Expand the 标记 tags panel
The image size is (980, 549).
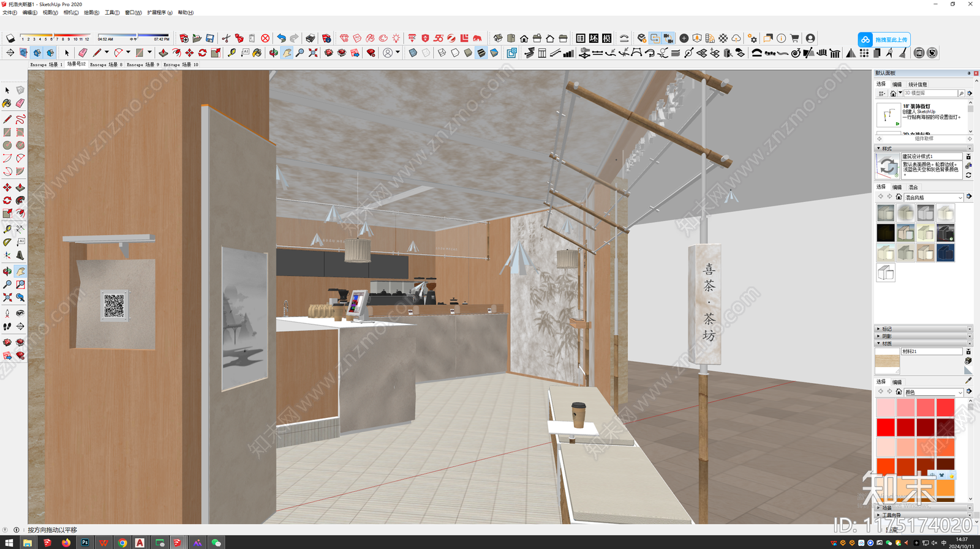[x=923, y=329]
